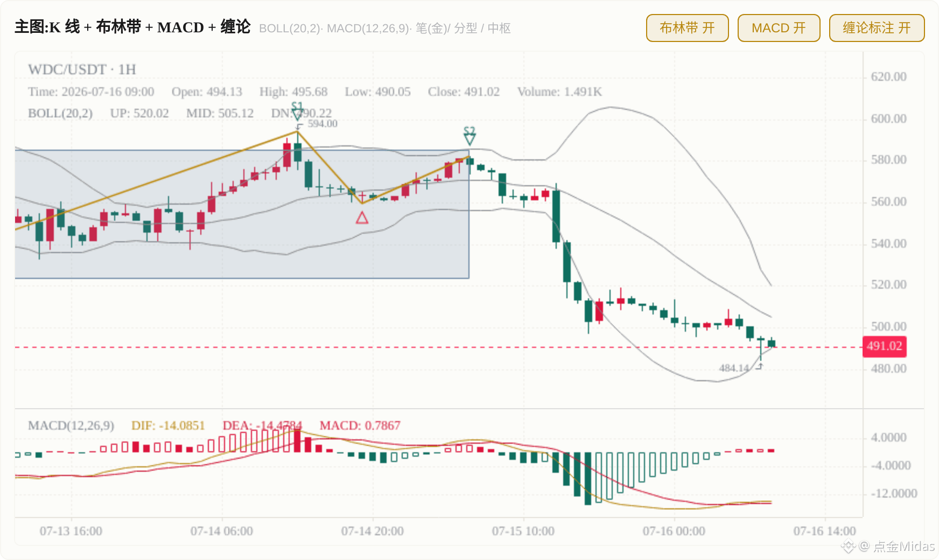Screen dimensions: 939x560
Task: Click the 484.14 low price label
Action: click(734, 368)
